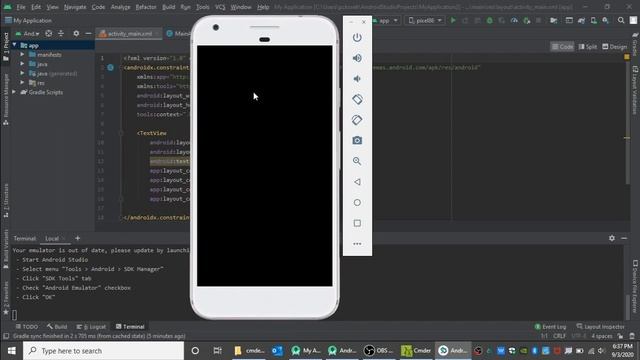Click the CRLF line separator indicator

point(559,336)
